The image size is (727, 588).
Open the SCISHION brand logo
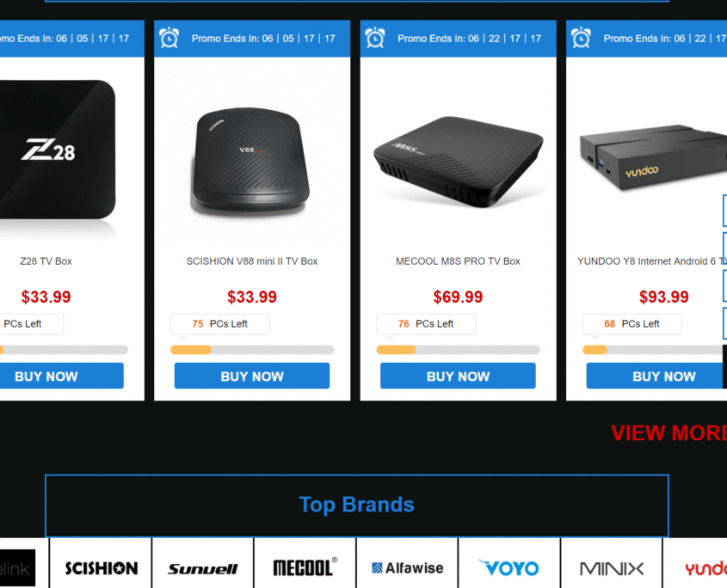101,567
